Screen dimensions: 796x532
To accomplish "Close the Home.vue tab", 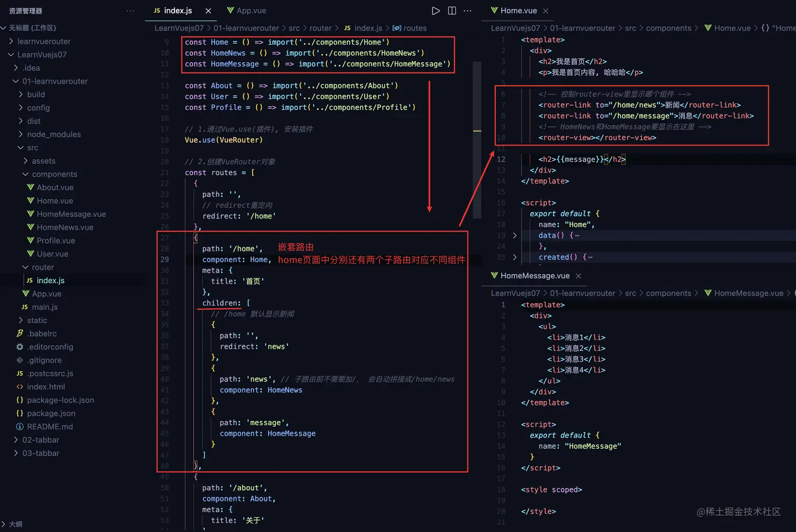I will click(545, 11).
